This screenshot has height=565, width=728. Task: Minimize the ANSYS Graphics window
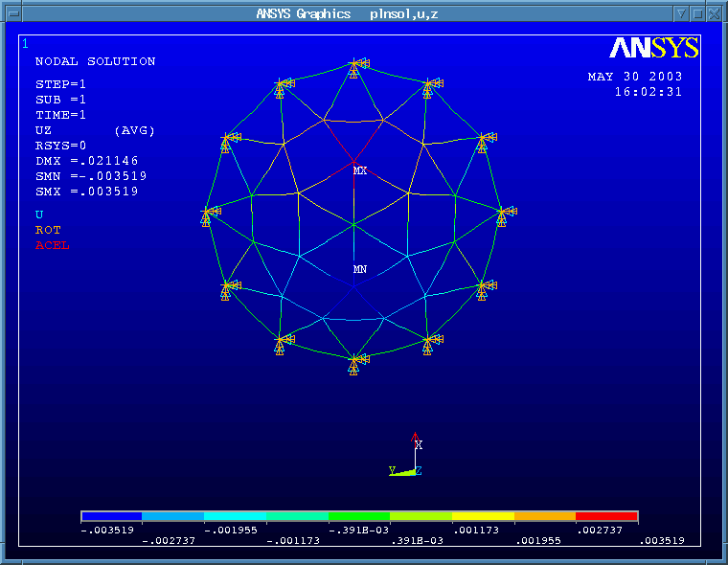[681, 14]
